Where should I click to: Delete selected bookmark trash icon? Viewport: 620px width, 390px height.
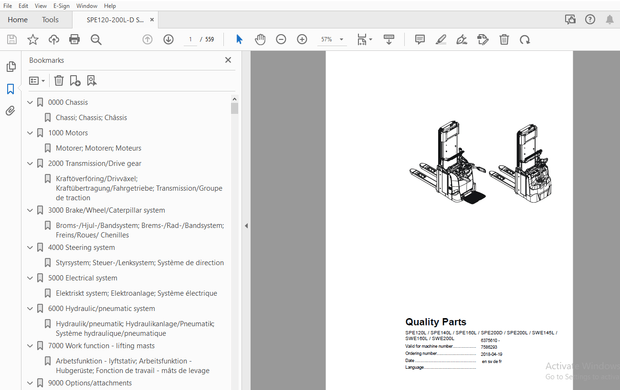[x=59, y=81]
